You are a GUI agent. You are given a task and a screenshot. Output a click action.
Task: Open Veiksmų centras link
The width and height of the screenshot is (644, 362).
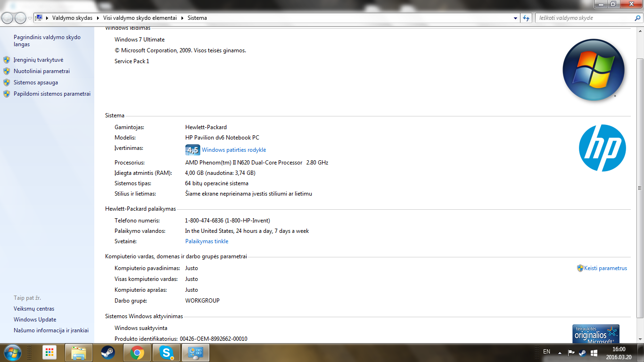tap(34, 309)
